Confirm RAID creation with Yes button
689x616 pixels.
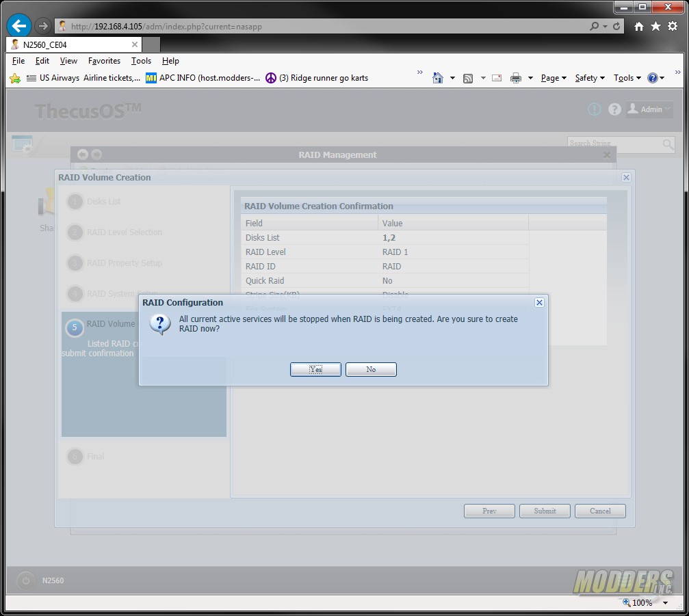tap(315, 369)
